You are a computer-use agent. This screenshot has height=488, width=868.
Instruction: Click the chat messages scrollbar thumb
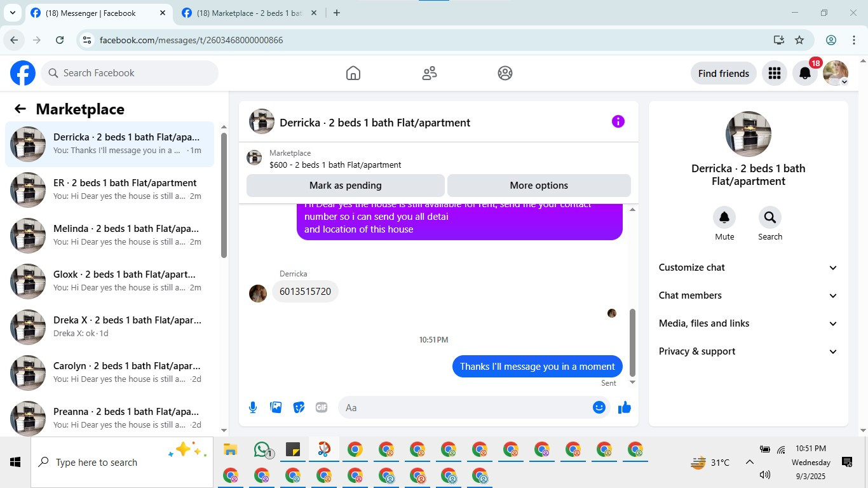pos(632,342)
